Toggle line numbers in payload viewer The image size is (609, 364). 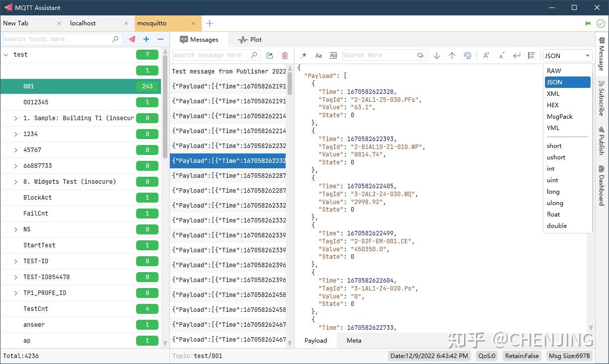click(x=531, y=56)
